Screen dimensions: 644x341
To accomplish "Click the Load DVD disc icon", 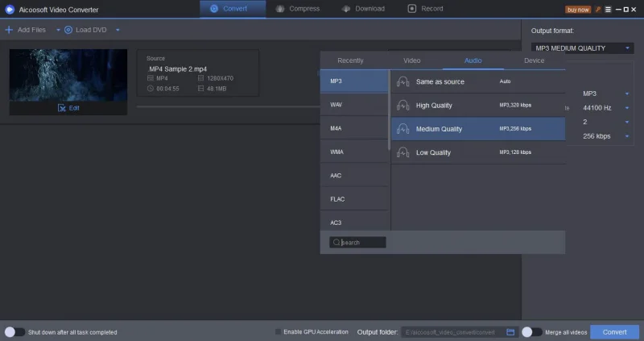I will [x=68, y=30].
